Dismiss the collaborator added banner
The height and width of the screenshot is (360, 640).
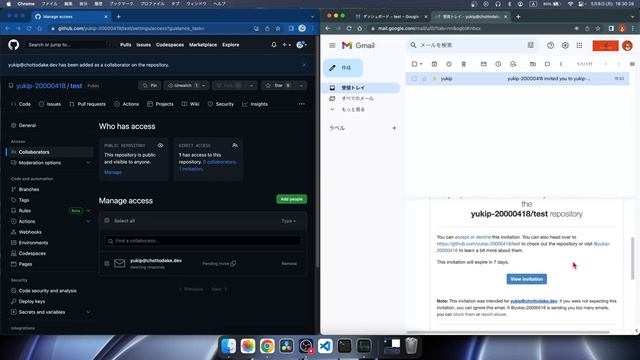coord(304,65)
